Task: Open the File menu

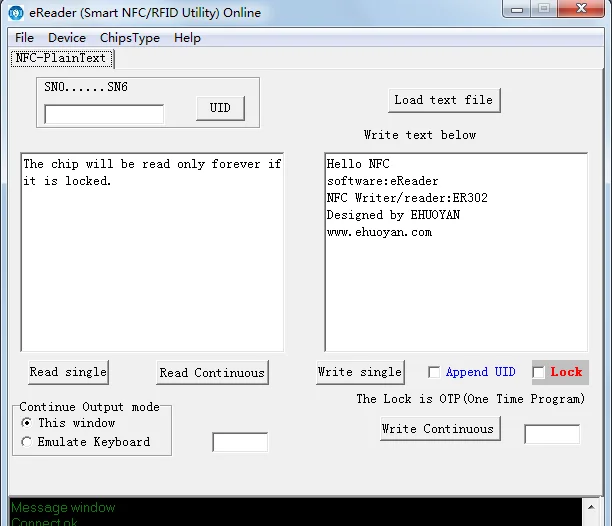Action: pyautogui.click(x=24, y=38)
